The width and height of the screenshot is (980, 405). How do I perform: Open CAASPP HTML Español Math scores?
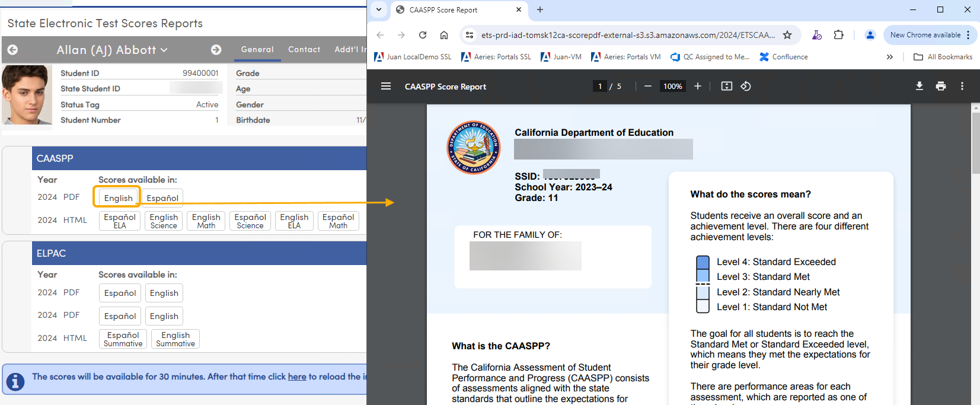[x=339, y=221]
